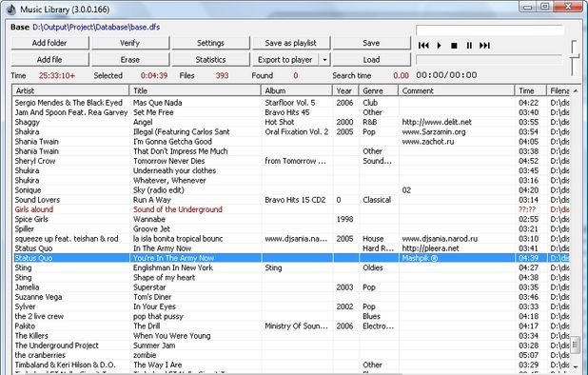Image resolution: width=588 pixels, height=375 pixels.
Task: Click Export to player
Action: tap(285, 60)
